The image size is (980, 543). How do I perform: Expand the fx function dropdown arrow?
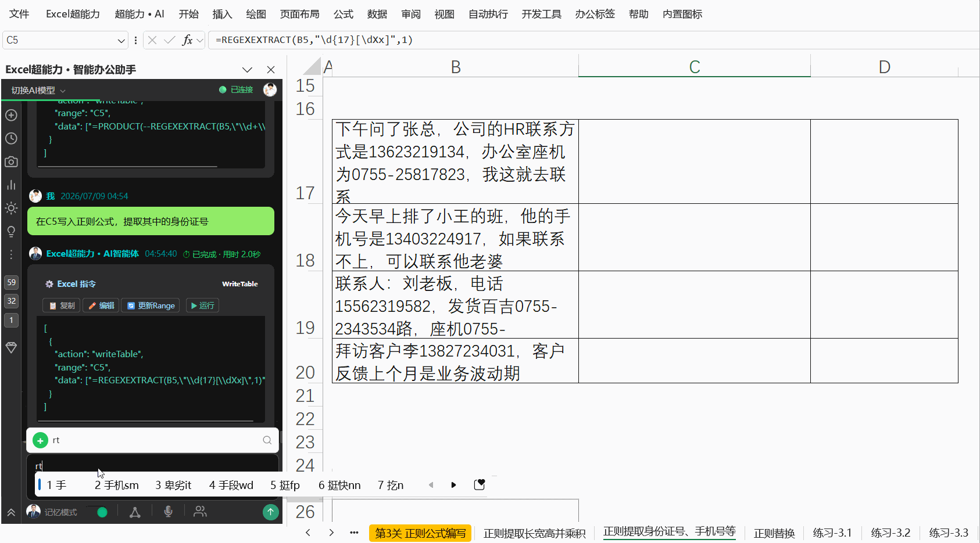click(x=200, y=40)
